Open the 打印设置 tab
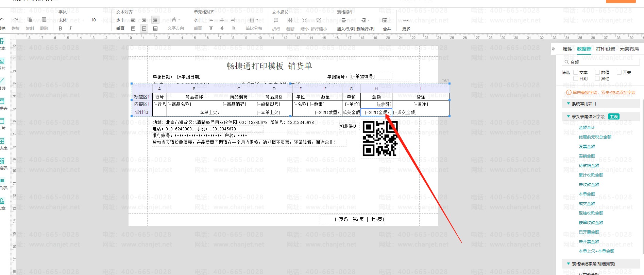 point(605,49)
